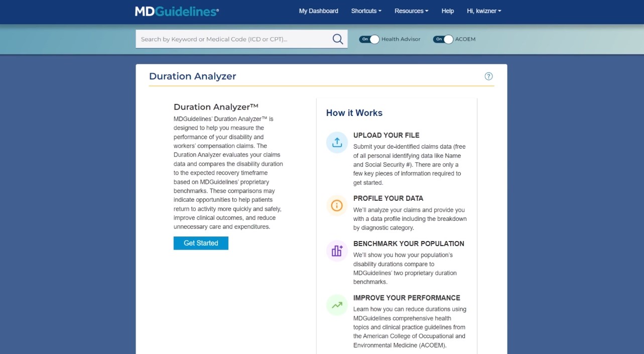Select the Profile Your Data info icon
The image size is (644, 354).
pyautogui.click(x=336, y=205)
